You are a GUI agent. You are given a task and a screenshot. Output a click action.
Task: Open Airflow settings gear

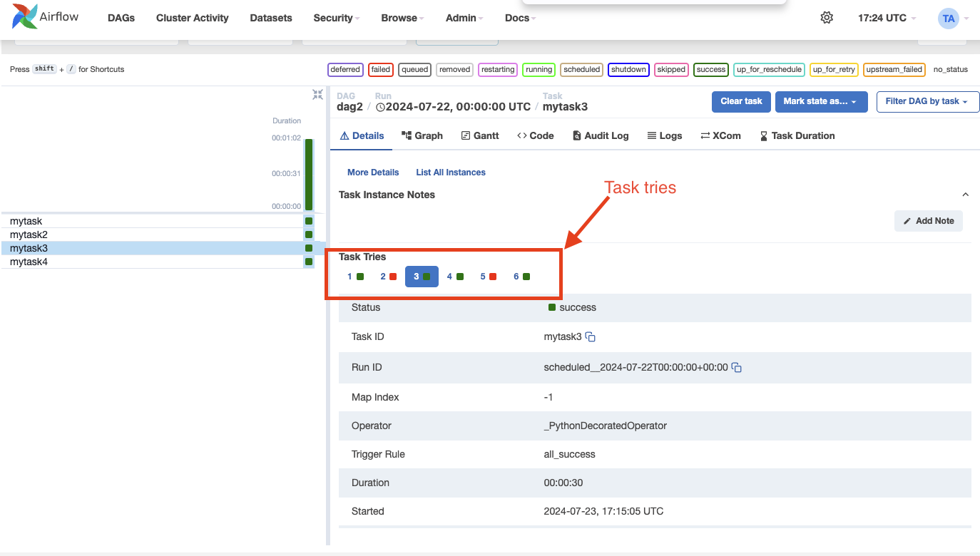point(827,17)
